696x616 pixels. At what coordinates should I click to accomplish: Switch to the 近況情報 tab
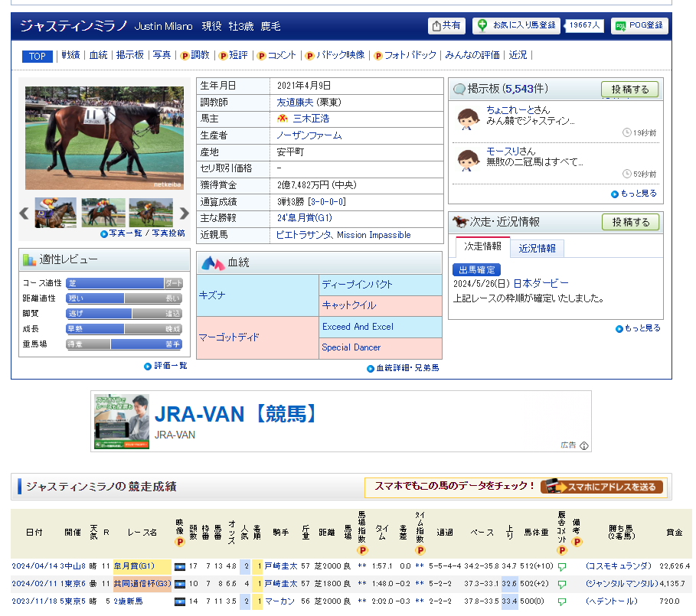537,248
